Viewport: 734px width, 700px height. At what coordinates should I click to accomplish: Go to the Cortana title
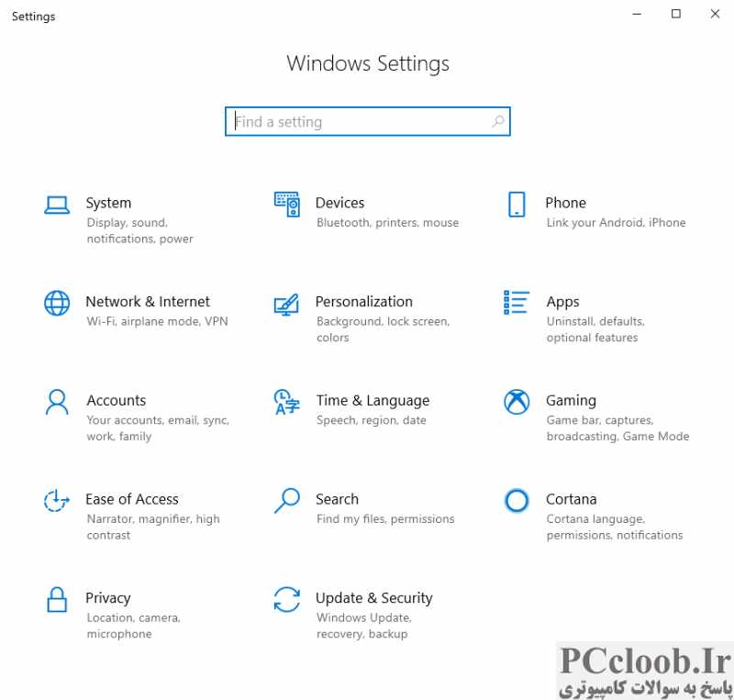tap(571, 499)
